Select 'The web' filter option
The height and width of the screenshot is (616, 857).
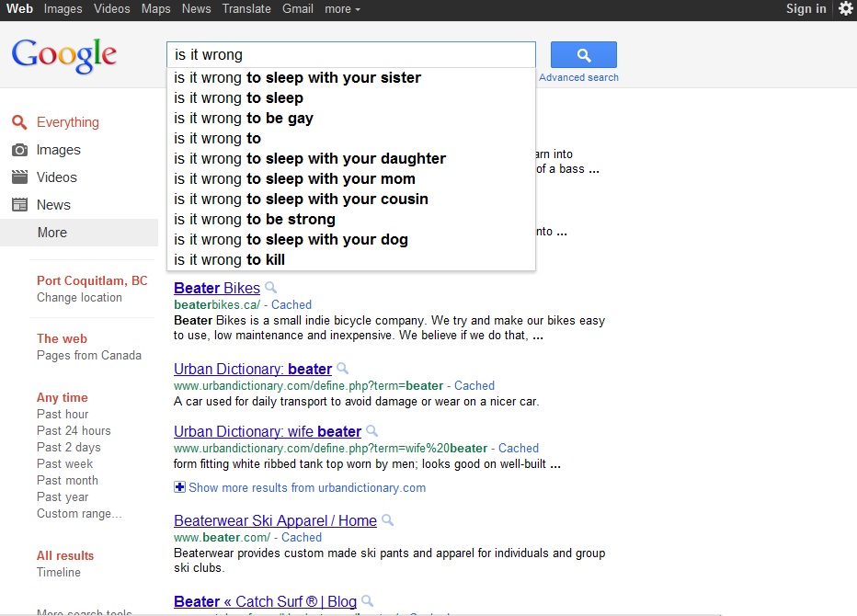62,338
